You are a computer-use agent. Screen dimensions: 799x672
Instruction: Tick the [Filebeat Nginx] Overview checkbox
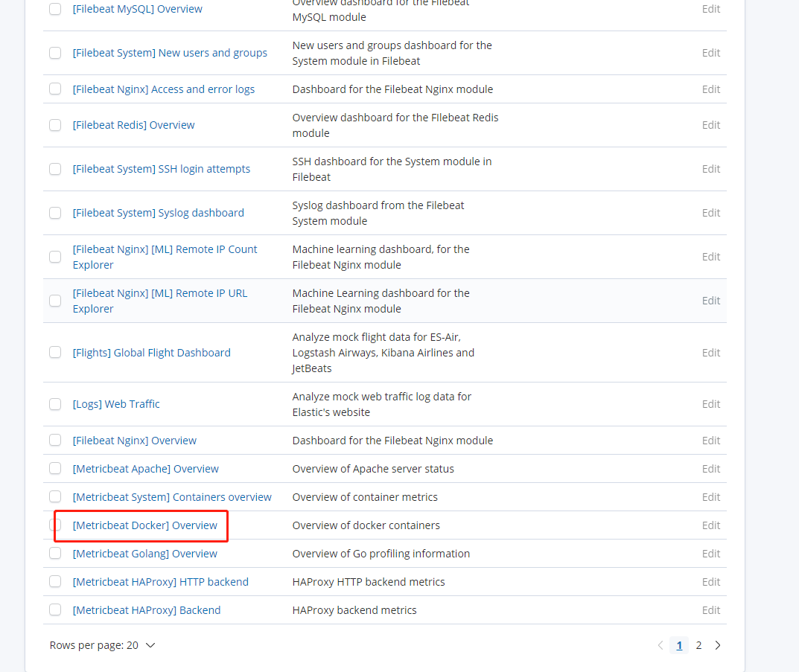tap(55, 441)
